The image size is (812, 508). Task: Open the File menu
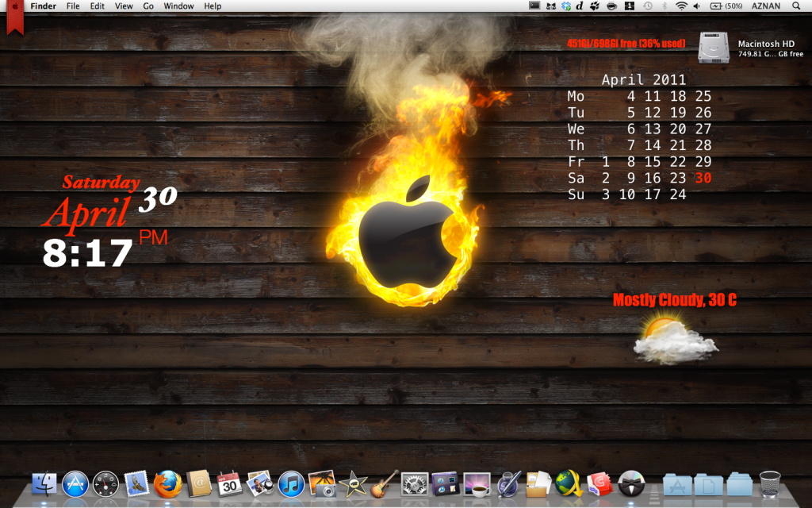[73, 6]
